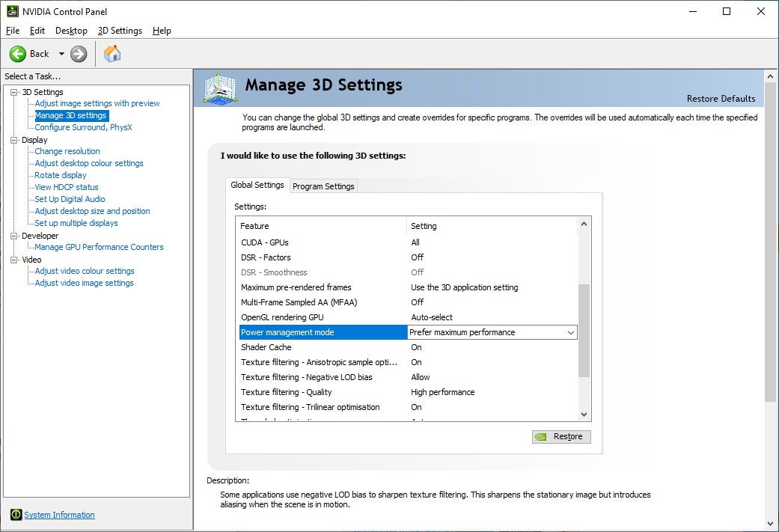Open View HDCP status
The width and height of the screenshot is (779, 532).
pos(67,187)
